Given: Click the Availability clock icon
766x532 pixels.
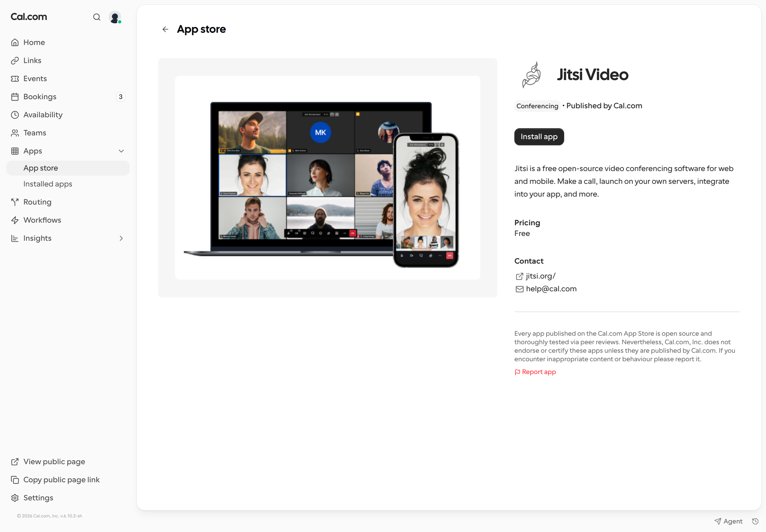Looking at the screenshot, I should tap(15, 115).
